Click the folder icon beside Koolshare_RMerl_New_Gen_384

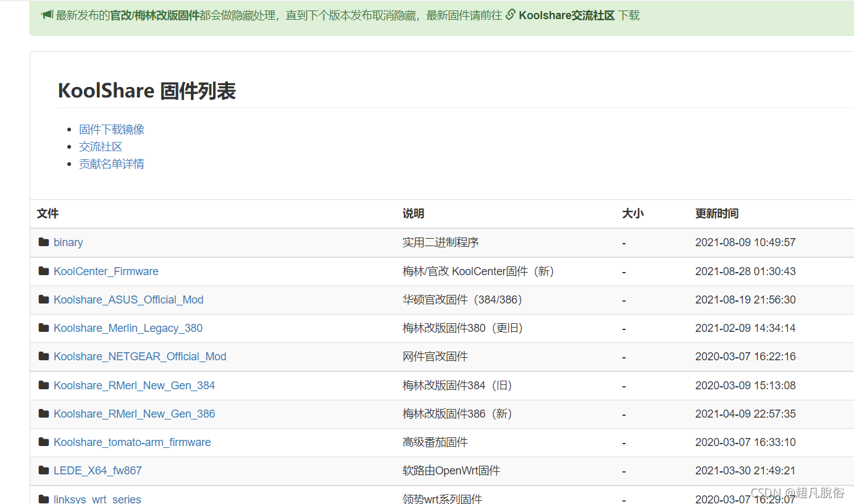(x=44, y=385)
